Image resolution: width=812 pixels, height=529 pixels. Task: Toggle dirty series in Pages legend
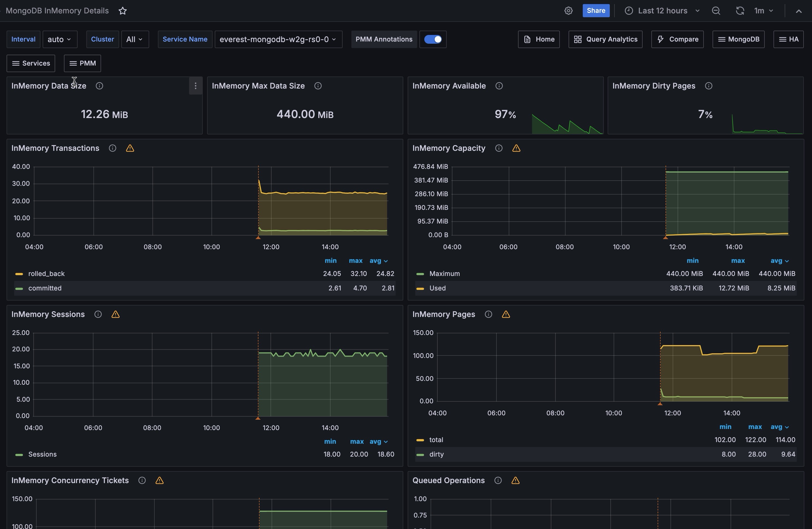pyautogui.click(x=436, y=454)
